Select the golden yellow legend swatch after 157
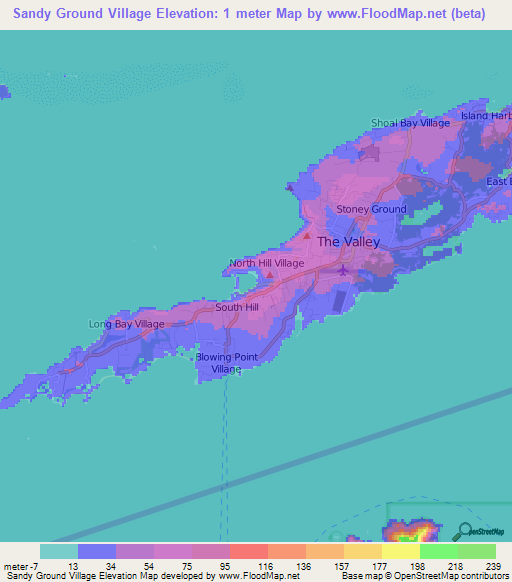The image size is (512, 582). pyautogui.click(x=363, y=552)
